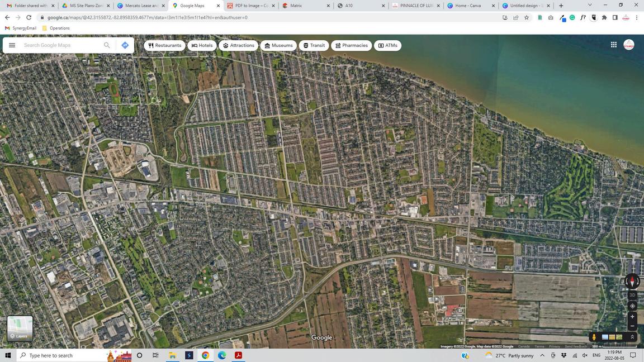Expand the imagery options chevron
This screenshot has height=362, width=644.
tap(632, 337)
